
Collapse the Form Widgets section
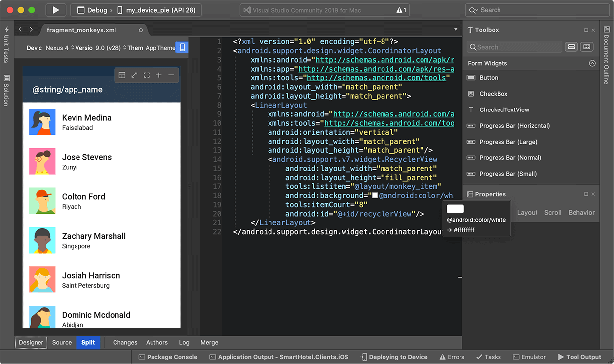click(592, 63)
